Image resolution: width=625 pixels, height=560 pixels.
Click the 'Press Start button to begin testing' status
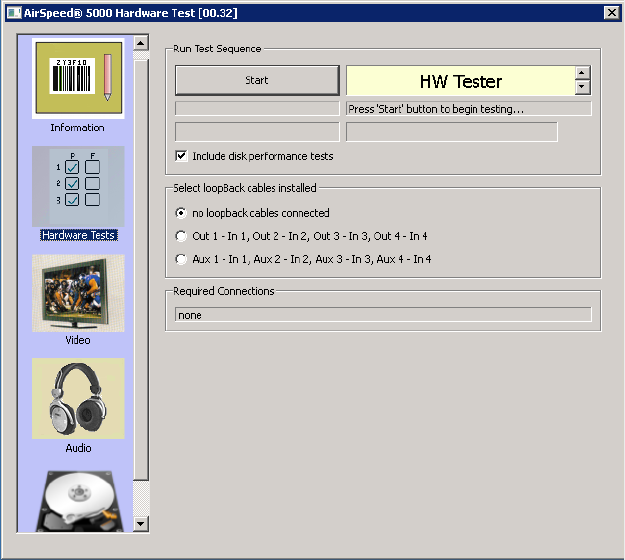(x=469, y=108)
